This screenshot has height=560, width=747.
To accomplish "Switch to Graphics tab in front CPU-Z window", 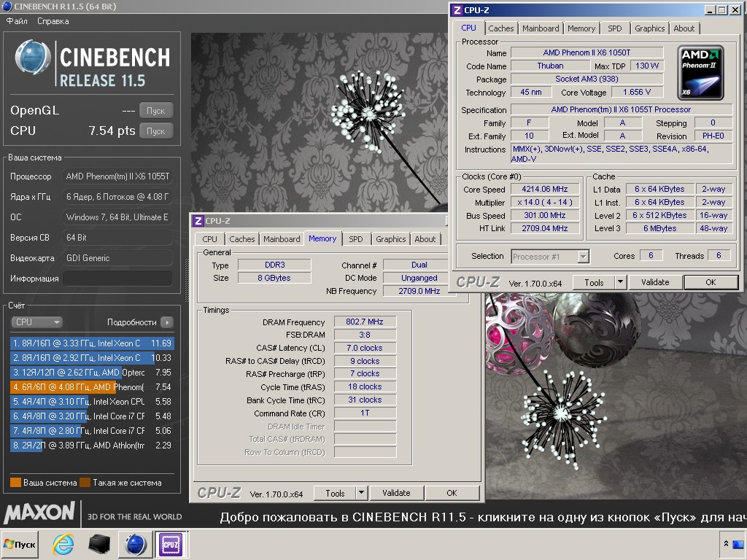I will pyautogui.click(x=649, y=28).
